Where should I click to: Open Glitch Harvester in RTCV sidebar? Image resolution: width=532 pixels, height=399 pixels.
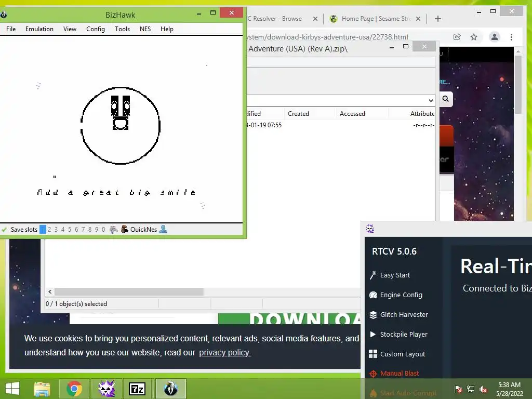[404, 314]
